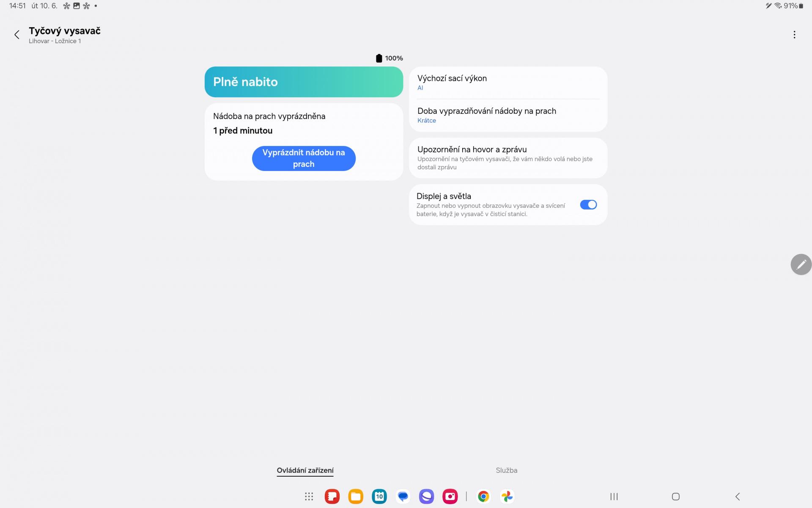The height and width of the screenshot is (508, 812).
Task: Open Výchozí sací výkon setting
Action: pyautogui.click(x=508, y=83)
